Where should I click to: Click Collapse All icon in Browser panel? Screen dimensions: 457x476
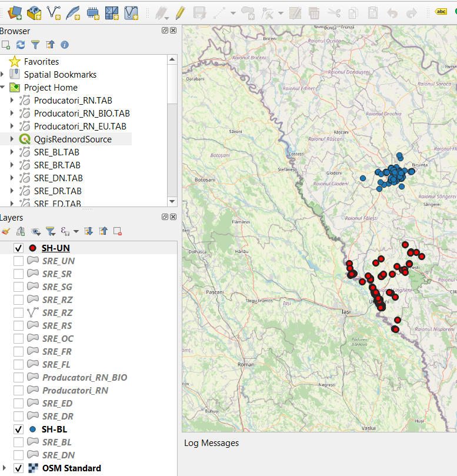(x=50, y=45)
